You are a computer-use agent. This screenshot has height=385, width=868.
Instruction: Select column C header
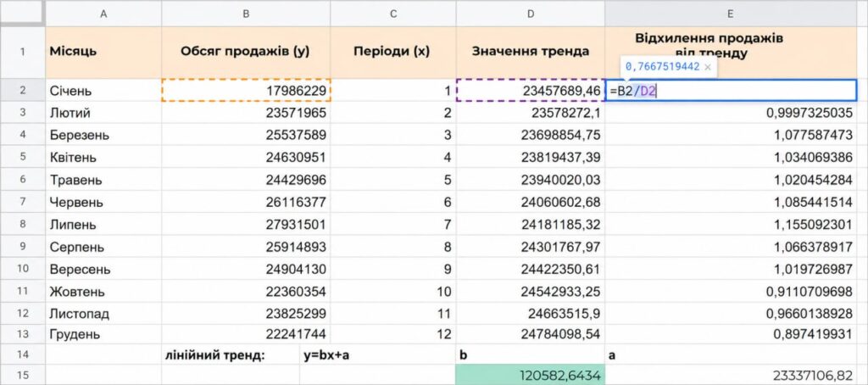[393, 14]
